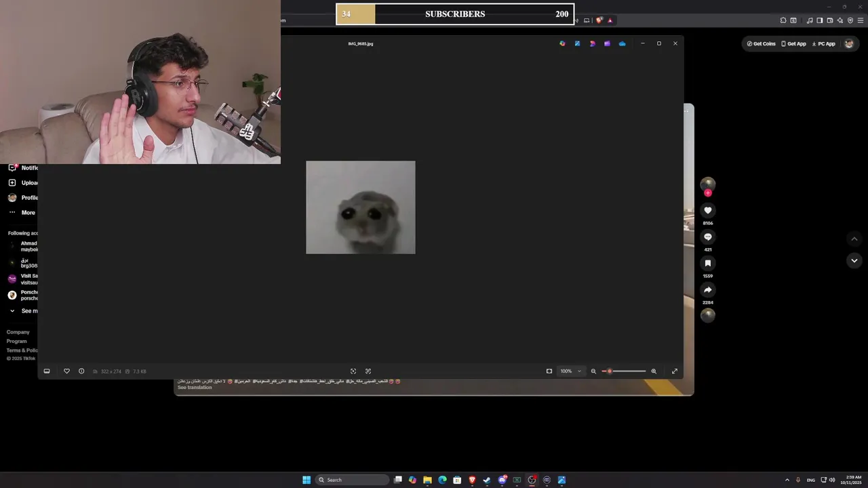Click the visual search icon in Photos toolbar

coord(353,371)
